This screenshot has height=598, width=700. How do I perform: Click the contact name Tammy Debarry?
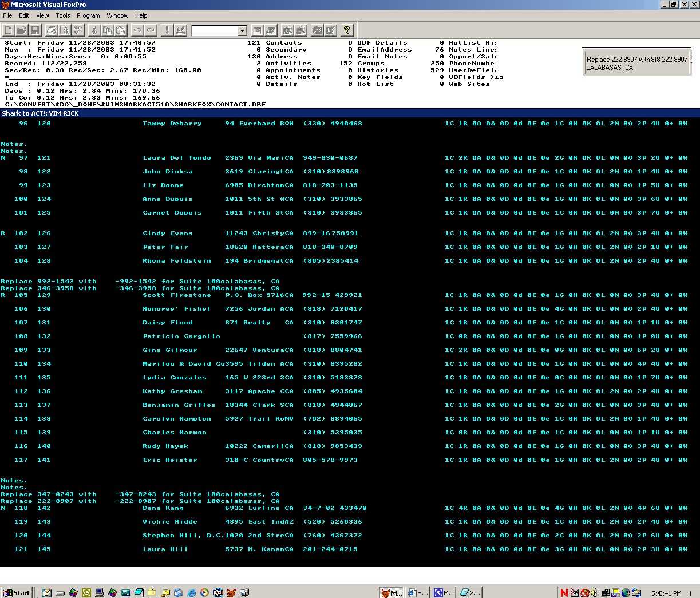point(172,124)
